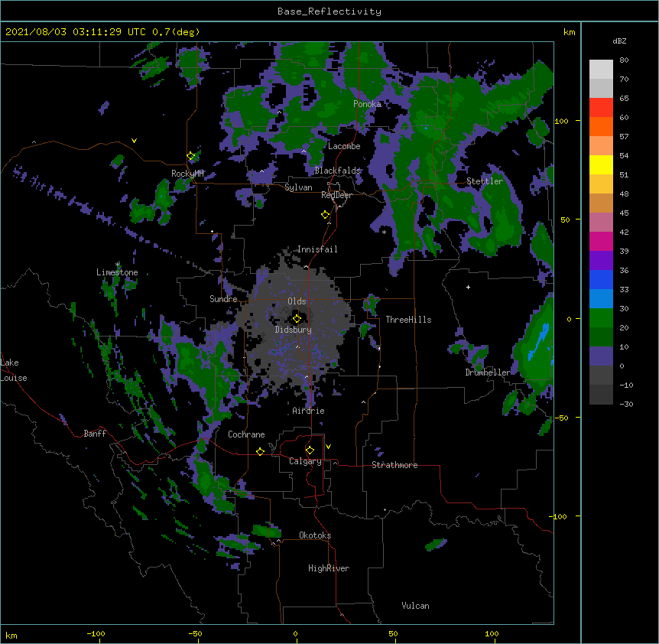Viewport: 659px width, 644px height.
Task: Click the Olds town label
Action: click(297, 301)
